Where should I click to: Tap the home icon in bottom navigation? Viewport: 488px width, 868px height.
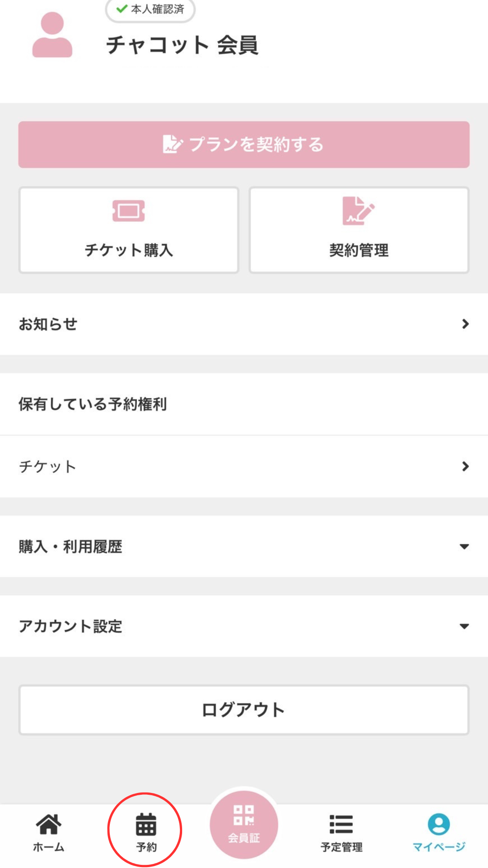[x=48, y=824]
